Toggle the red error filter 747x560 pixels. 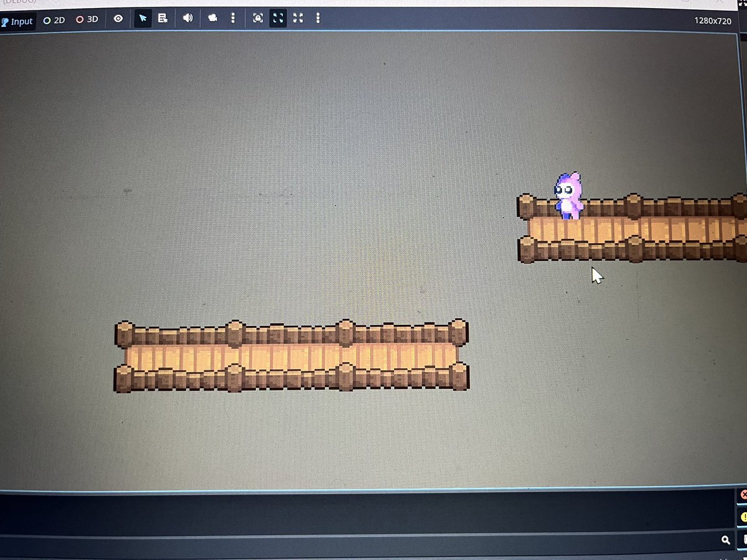[x=743, y=495]
